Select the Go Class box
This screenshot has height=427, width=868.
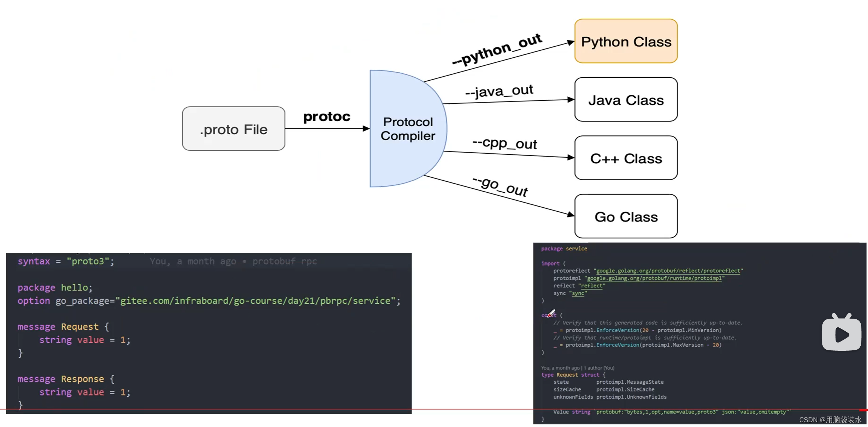coord(626,216)
